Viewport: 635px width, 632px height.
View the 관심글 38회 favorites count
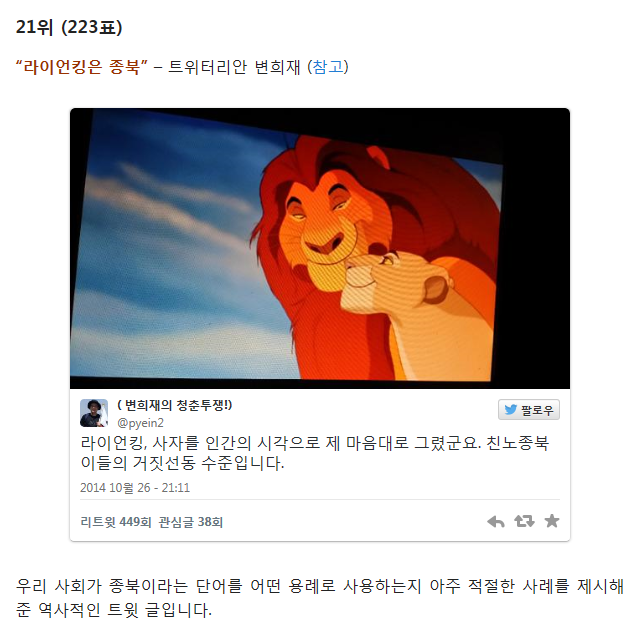(190, 522)
